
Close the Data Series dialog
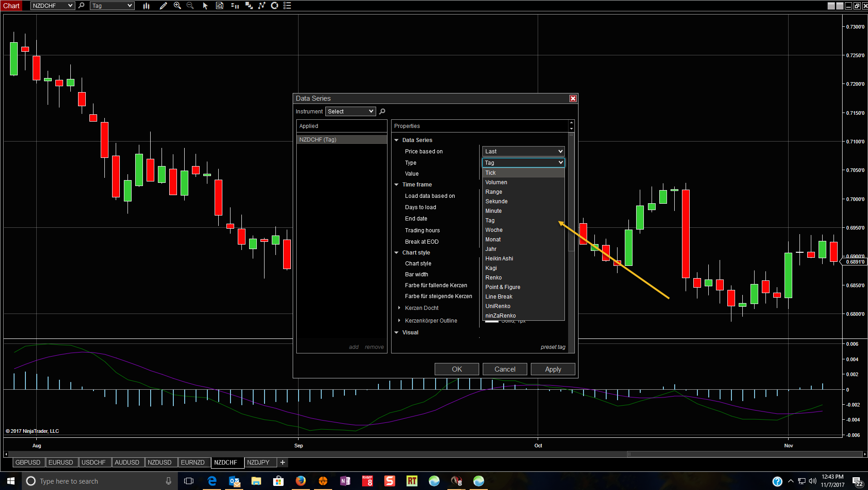tap(573, 98)
